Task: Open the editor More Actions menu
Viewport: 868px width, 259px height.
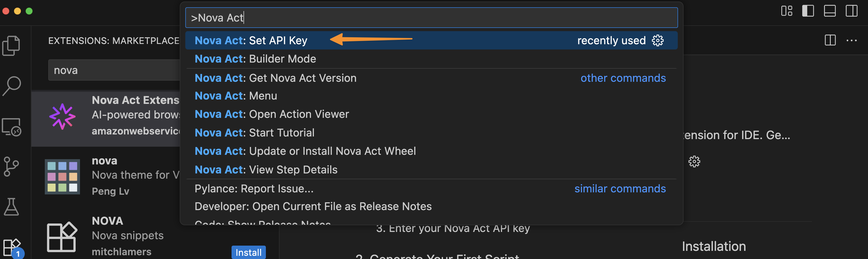Action: [x=851, y=40]
